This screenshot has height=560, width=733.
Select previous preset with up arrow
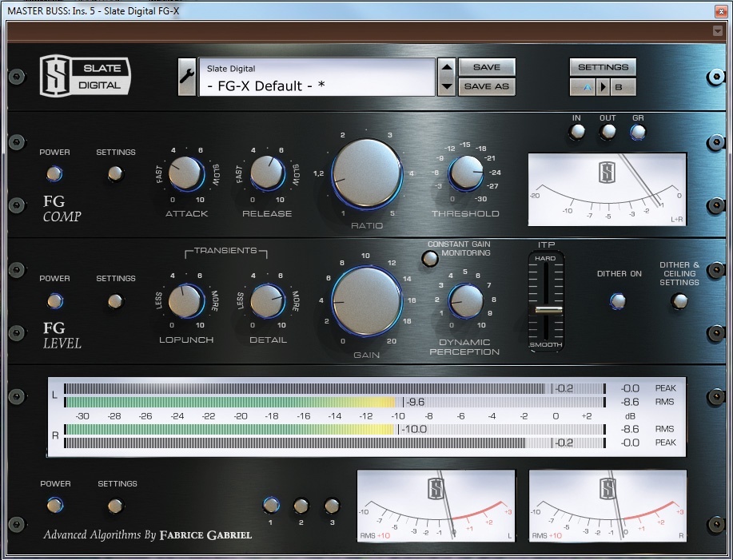pos(447,67)
